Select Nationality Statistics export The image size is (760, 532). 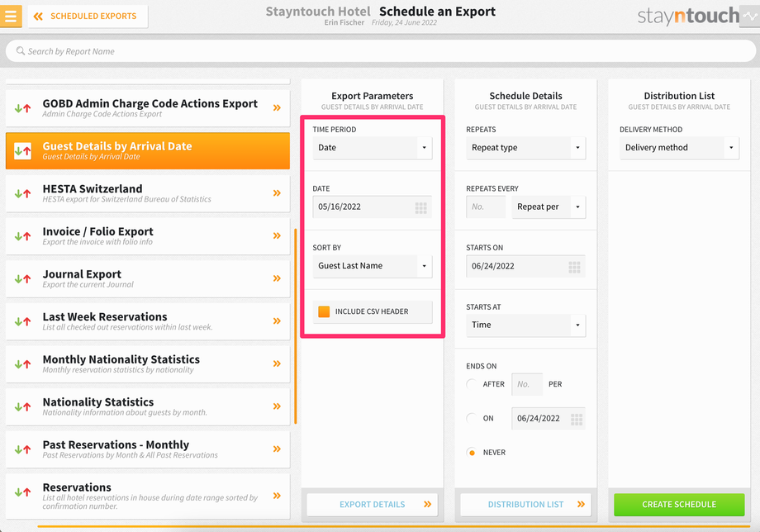click(148, 406)
